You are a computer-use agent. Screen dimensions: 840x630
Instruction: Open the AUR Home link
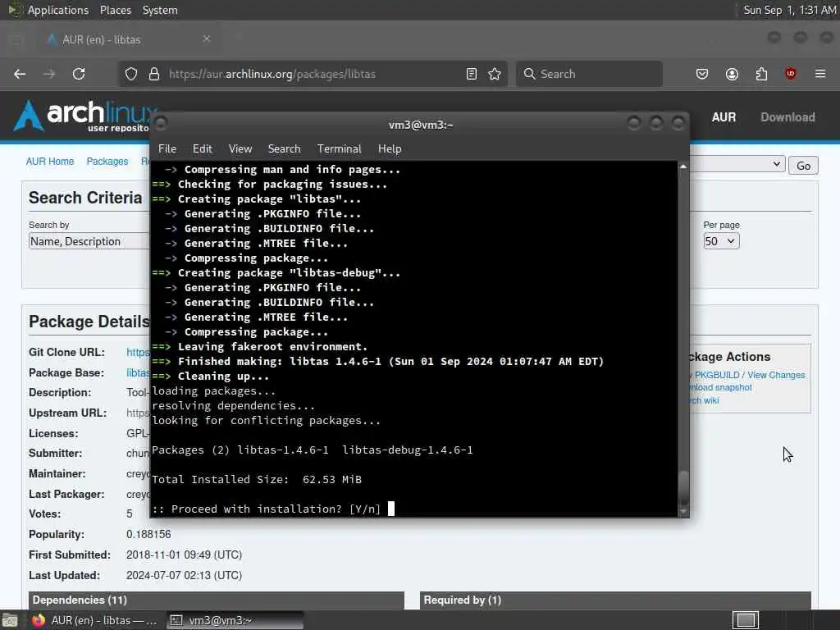pyautogui.click(x=50, y=162)
